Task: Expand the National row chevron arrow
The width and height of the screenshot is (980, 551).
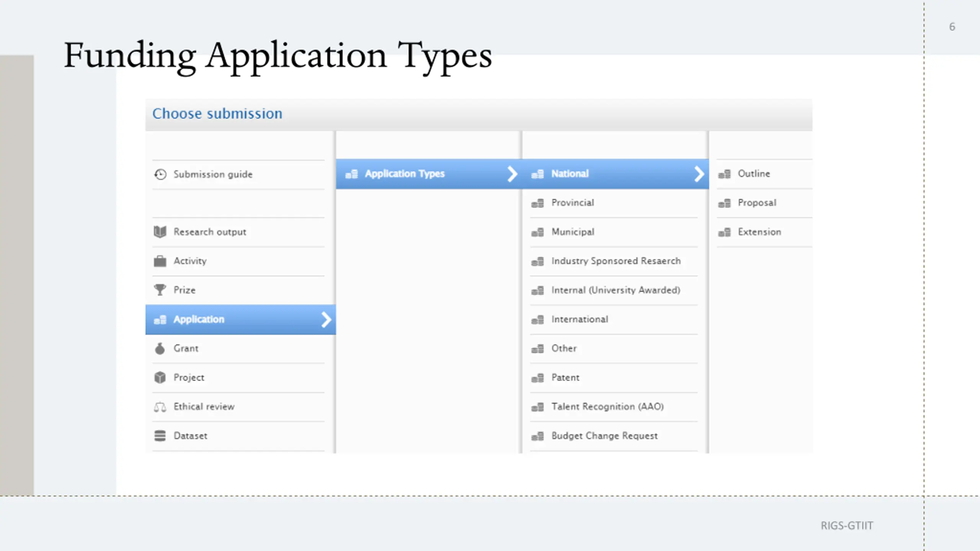Action: coord(699,174)
